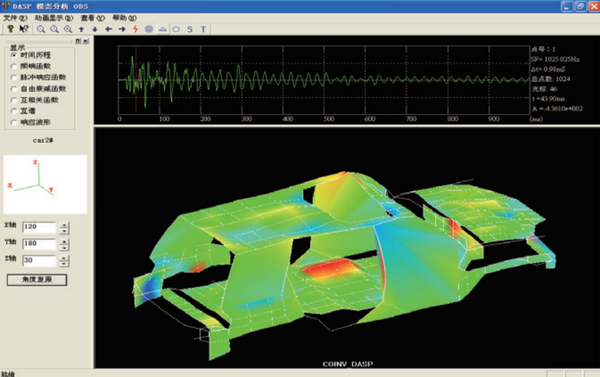600x377 pixels.
Task: Close the left display options panel
Action: [86, 41]
